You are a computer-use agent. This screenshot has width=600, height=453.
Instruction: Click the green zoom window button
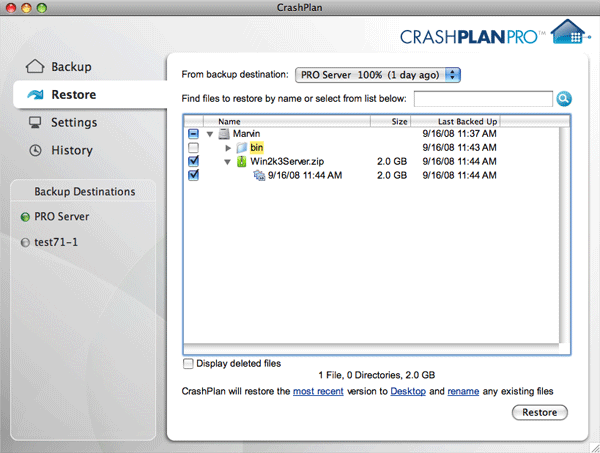point(42,8)
